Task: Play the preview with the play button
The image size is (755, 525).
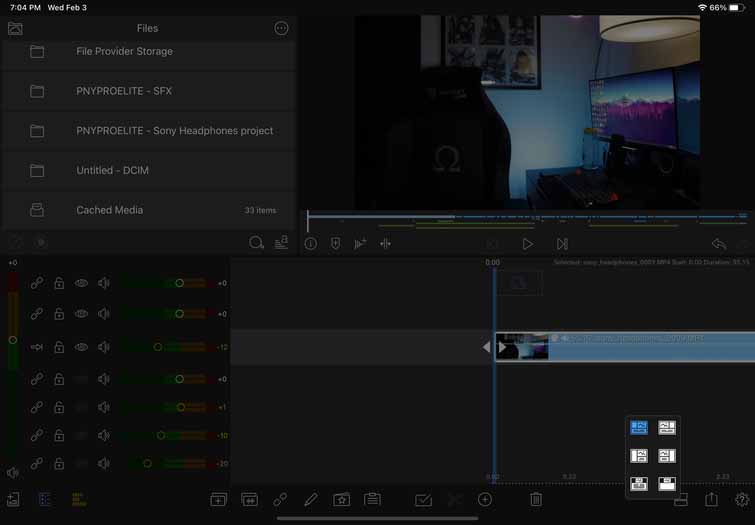Action: coord(527,244)
